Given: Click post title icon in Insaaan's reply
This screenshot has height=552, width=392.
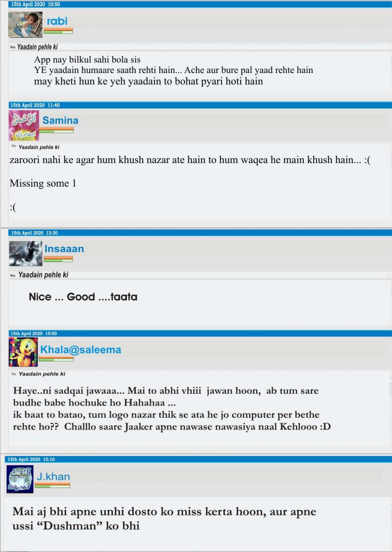Looking at the screenshot, I should [13, 276].
